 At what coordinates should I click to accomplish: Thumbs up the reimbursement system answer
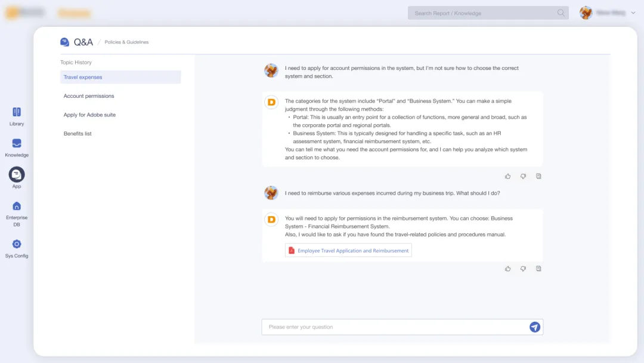pyautogui.click(x=508, y=269)
